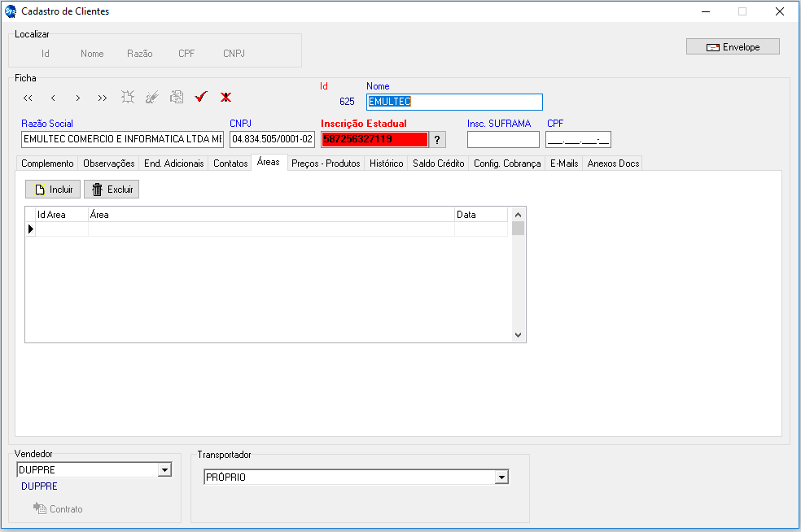
Task: Cancel changes with the red X icon
Action: coord(225,98)
